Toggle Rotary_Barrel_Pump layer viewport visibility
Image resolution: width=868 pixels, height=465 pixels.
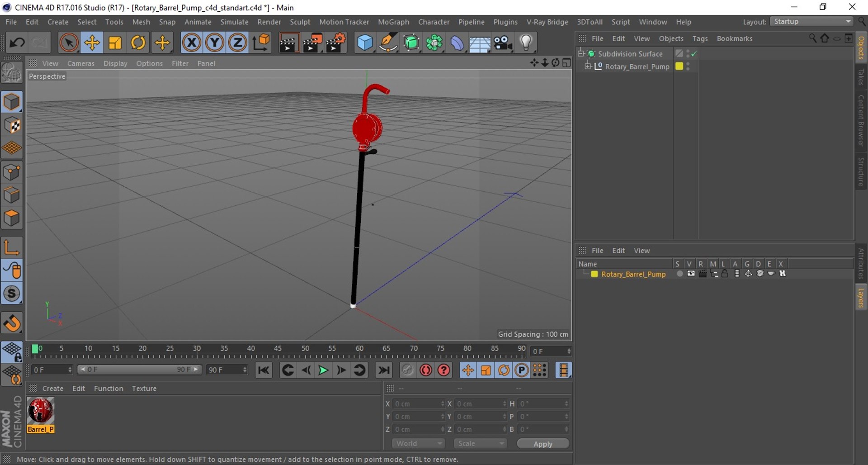tap(691, 274)
